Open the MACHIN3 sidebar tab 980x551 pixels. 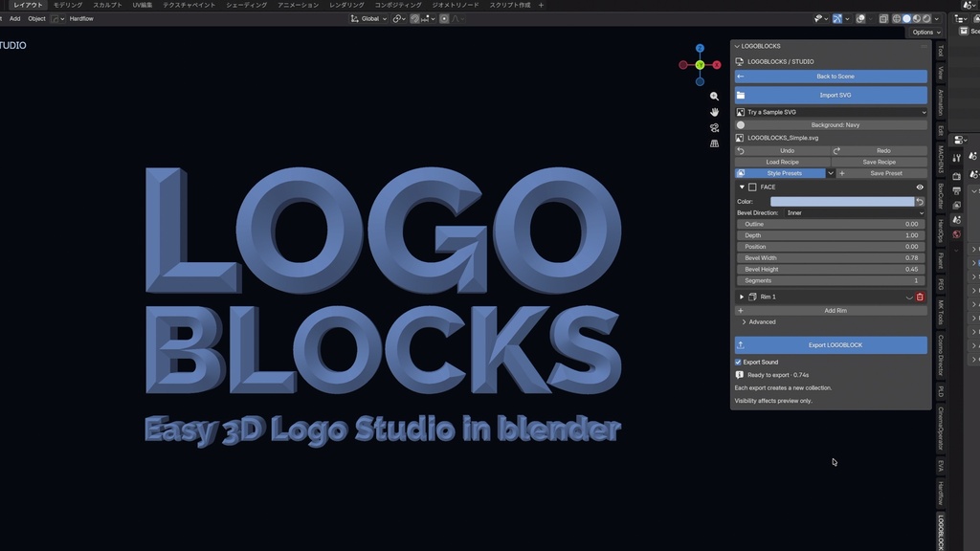click(x=940, y=160)
